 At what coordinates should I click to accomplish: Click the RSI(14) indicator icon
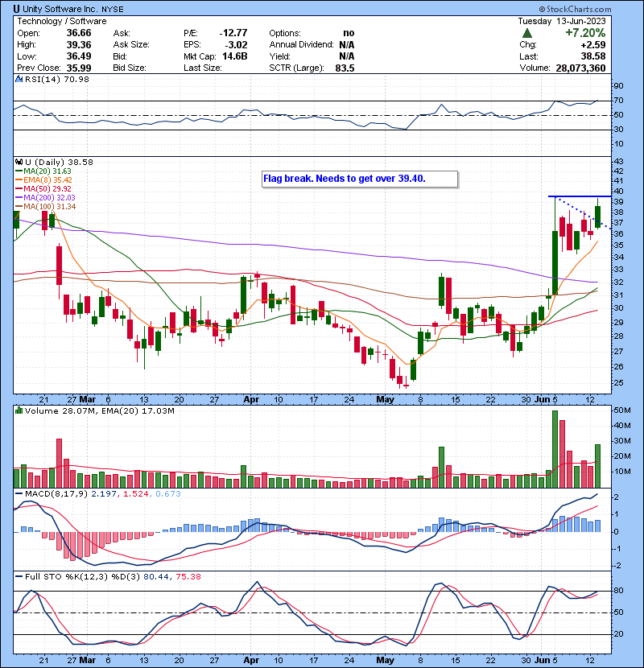[19, 79]
